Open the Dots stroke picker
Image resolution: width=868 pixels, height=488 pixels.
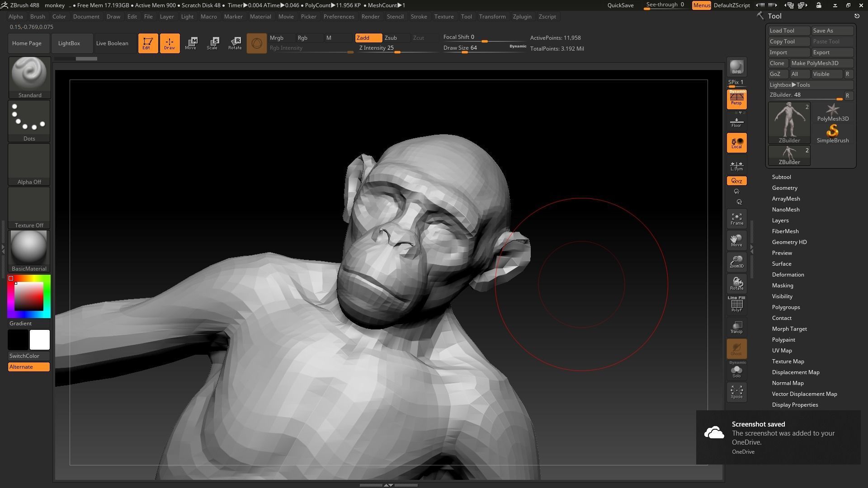(x=29, y=121)
